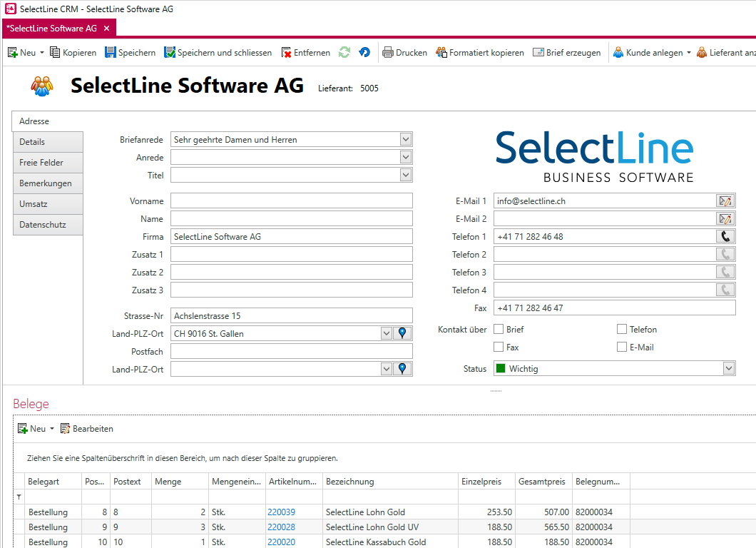Tick the E-Mail contact checkbox
756x548 pixels.
[622, 347]
